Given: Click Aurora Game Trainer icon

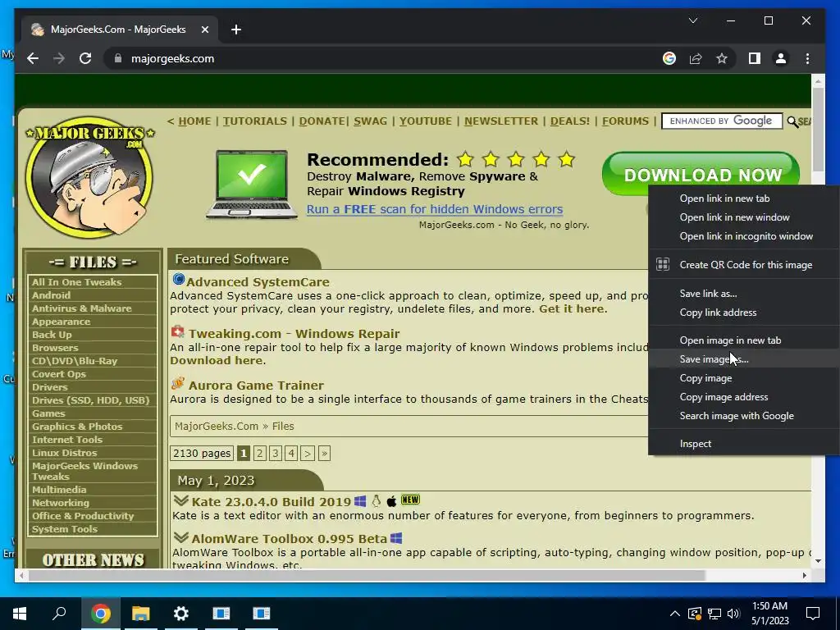Looking at the screenshot, I should (178, 384).
